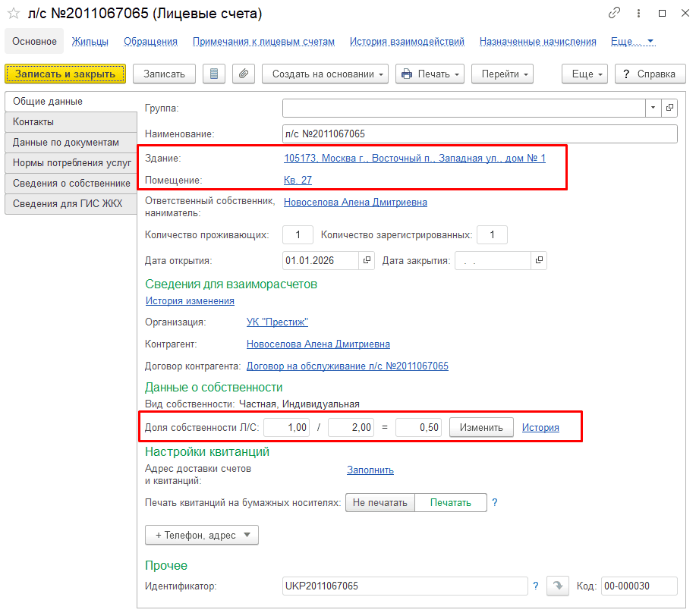Open calendar for Дата закрытия
Screen dimensions: 696x616
(x=539, y=260)
